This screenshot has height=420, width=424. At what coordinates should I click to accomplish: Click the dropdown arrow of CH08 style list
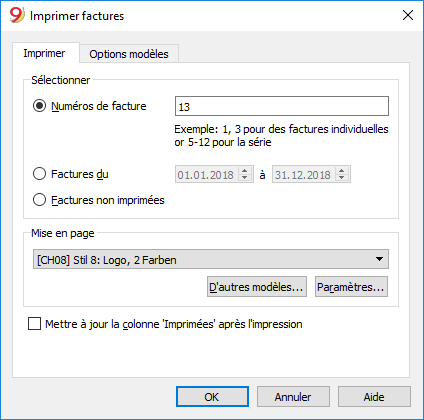coord(379,259)
